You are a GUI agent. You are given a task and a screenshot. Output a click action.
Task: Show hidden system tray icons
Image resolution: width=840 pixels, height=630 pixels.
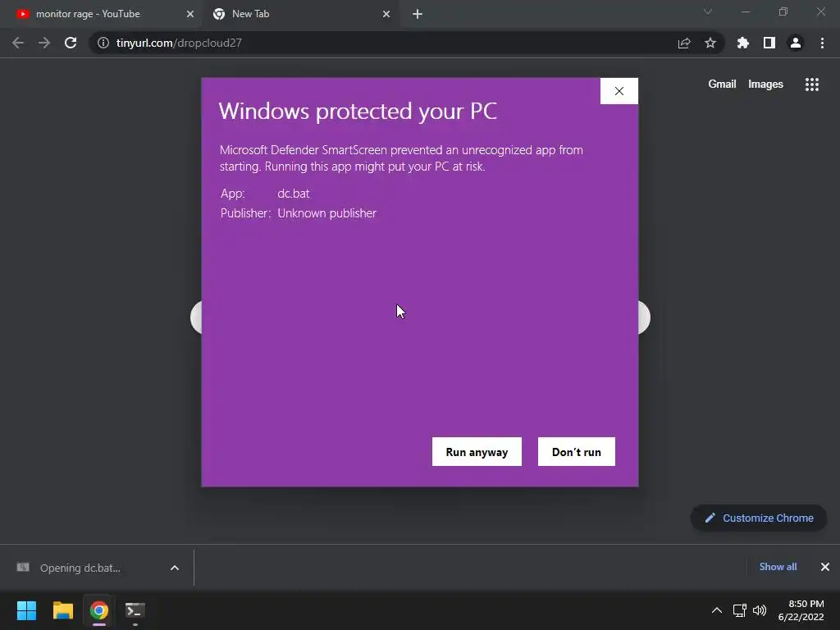click(x=716, y=610)
